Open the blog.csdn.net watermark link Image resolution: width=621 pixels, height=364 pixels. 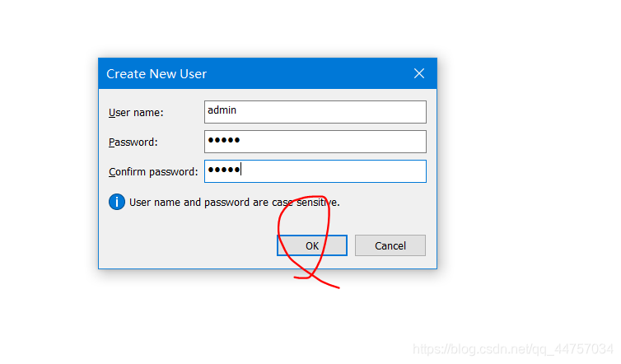(512, 350)
